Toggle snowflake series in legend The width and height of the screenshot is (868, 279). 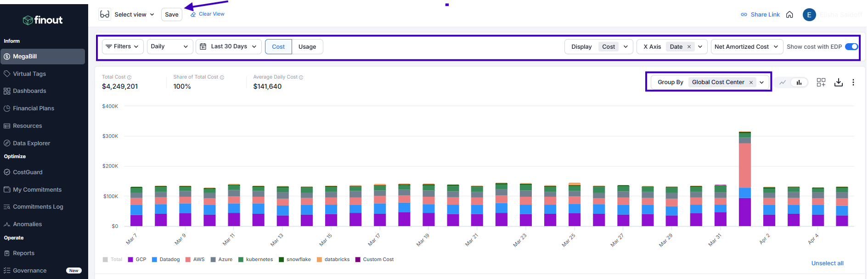click(x=295, y=260)
